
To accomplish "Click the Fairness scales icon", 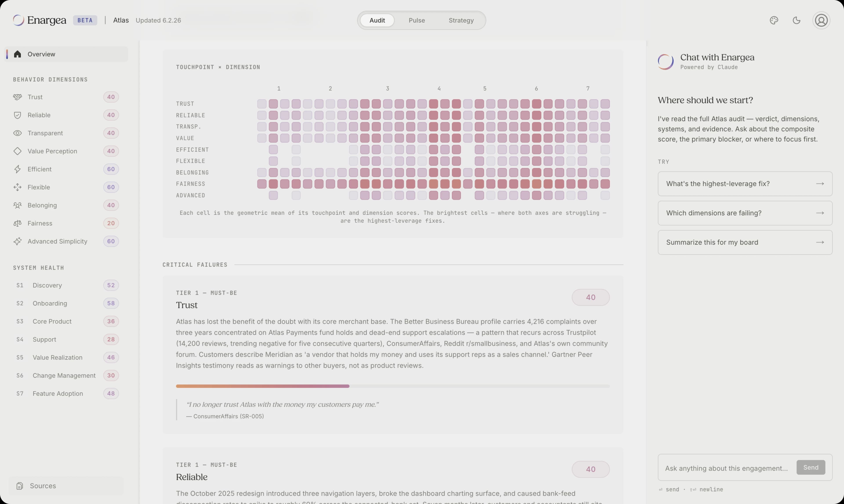I will pyautogui.click(x=17, y=224).
